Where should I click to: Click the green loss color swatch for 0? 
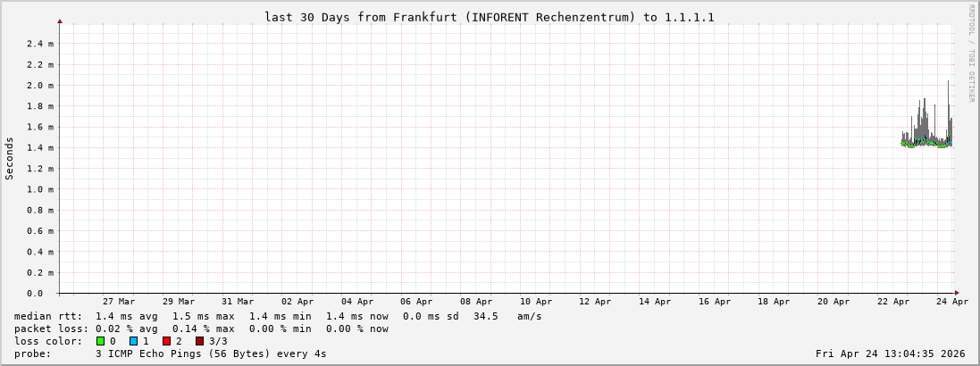101,341
